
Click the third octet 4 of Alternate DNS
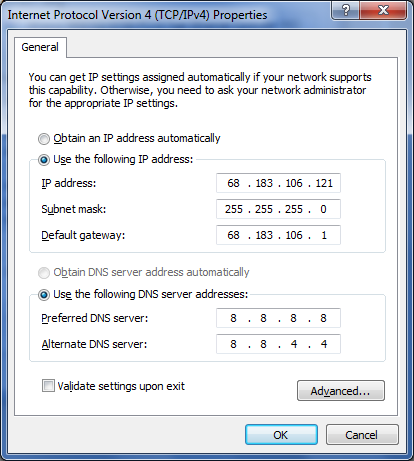294,344
